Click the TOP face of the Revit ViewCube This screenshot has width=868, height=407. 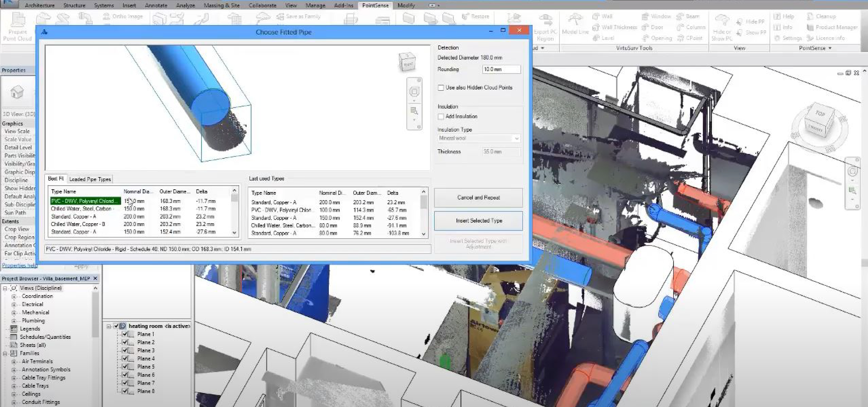[820, 114]
